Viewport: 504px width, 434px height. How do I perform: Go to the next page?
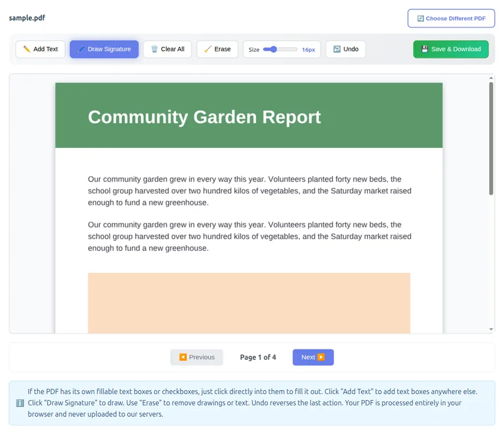point(313,357)
